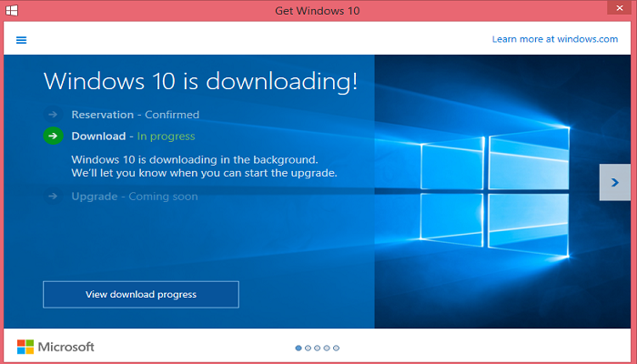Click the 'Get Windows 10' title bar
The height and width of the screenshot is (364, 637).
[318, 11]
